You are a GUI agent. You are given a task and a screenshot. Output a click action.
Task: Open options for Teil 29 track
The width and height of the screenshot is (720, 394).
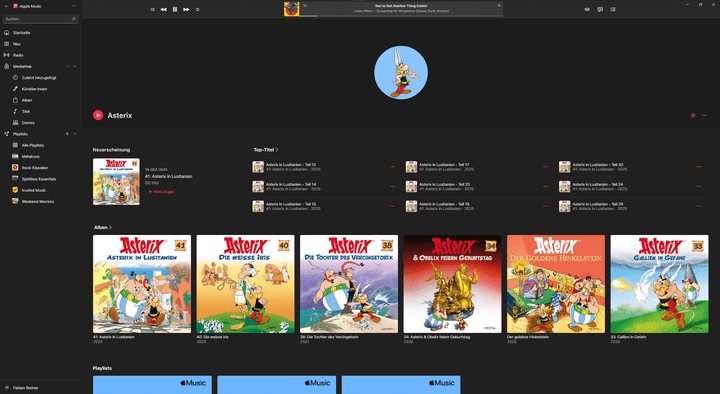coord(699,206)
